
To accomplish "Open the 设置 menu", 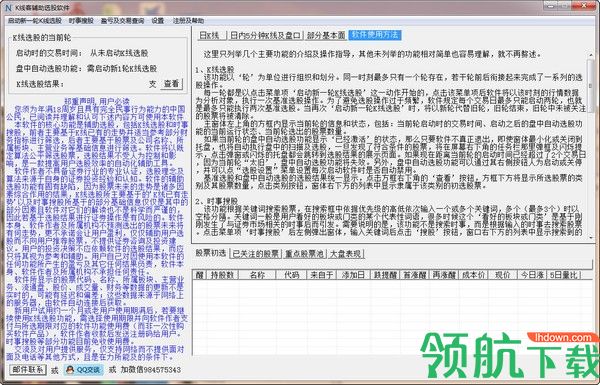I will (x=158, y=21).
